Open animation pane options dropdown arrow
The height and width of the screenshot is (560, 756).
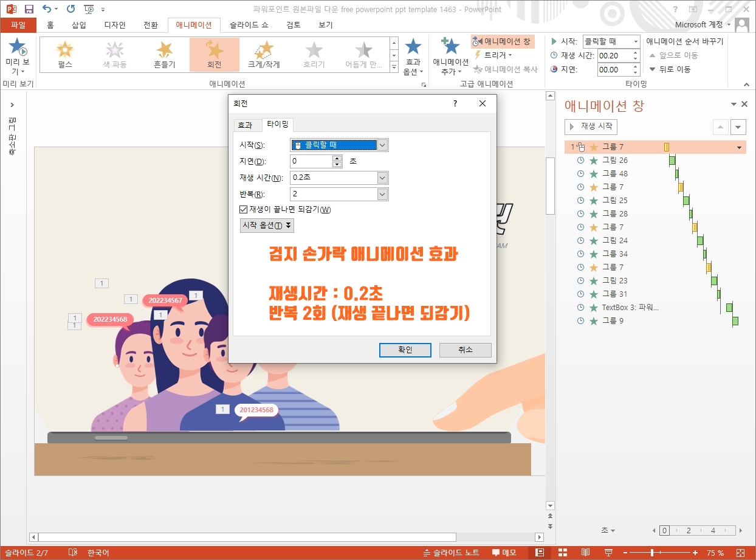click(734, 105)
